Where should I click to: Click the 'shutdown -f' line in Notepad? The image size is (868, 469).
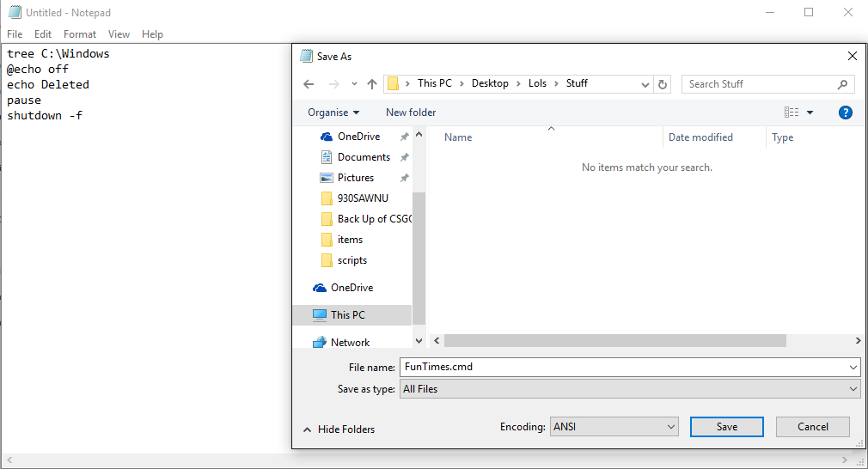(45, 116)
